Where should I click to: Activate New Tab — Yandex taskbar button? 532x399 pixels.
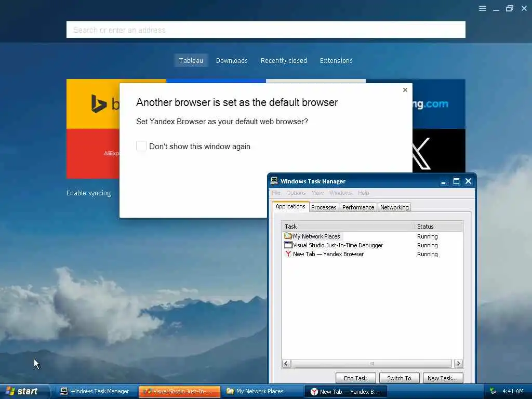click(x=345, y=392)
